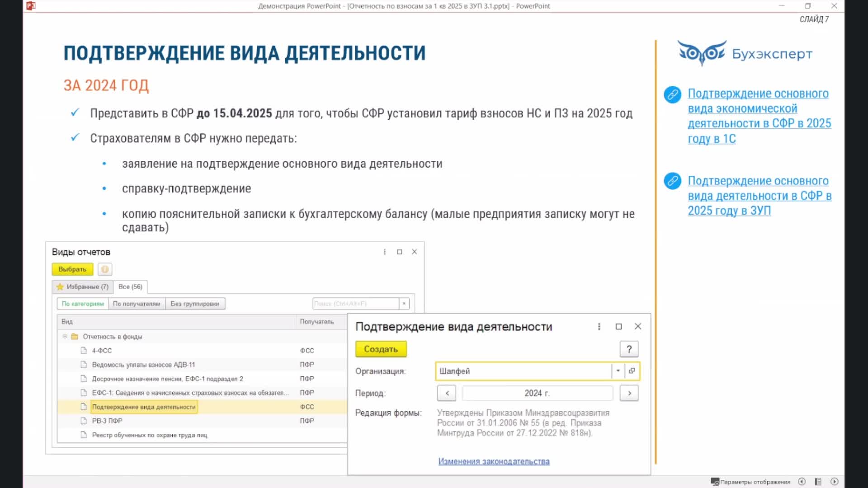868x488 pixels.
Task: Open the Избранные (7) tab
Action: pyautogui.click(x=82, y=287)
